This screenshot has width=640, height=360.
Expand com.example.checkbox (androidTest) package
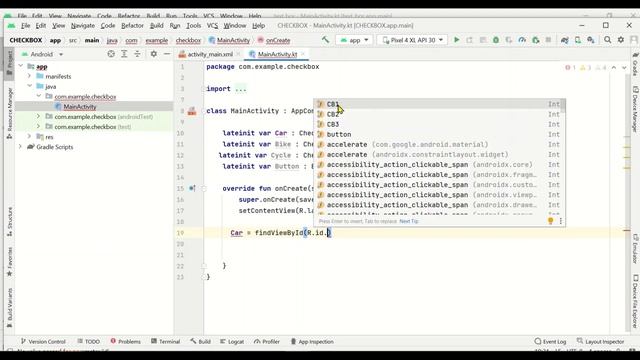(39, 116)
